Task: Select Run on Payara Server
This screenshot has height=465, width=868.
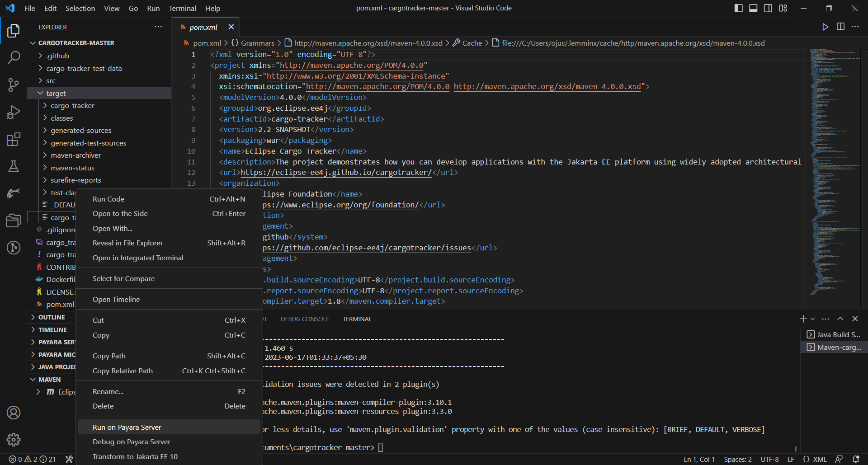Action: [127, 427]
